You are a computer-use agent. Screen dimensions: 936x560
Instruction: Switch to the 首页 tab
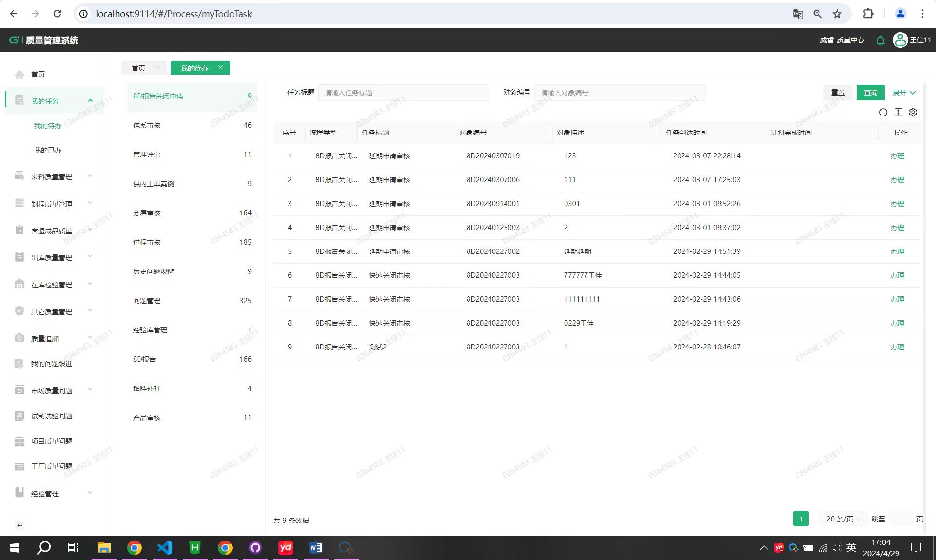(x=138, y=68)
